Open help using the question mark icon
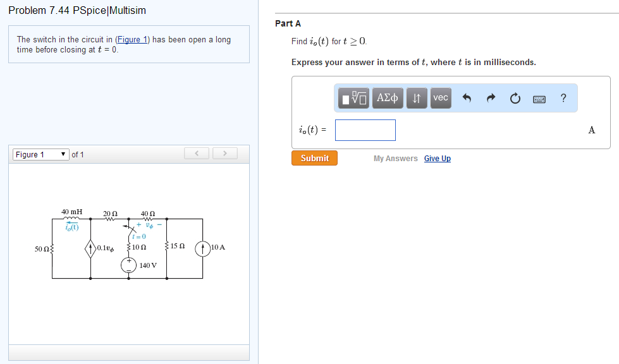Image resolution: width=619 pixels, height=364 pixels. tap(563, 98)
